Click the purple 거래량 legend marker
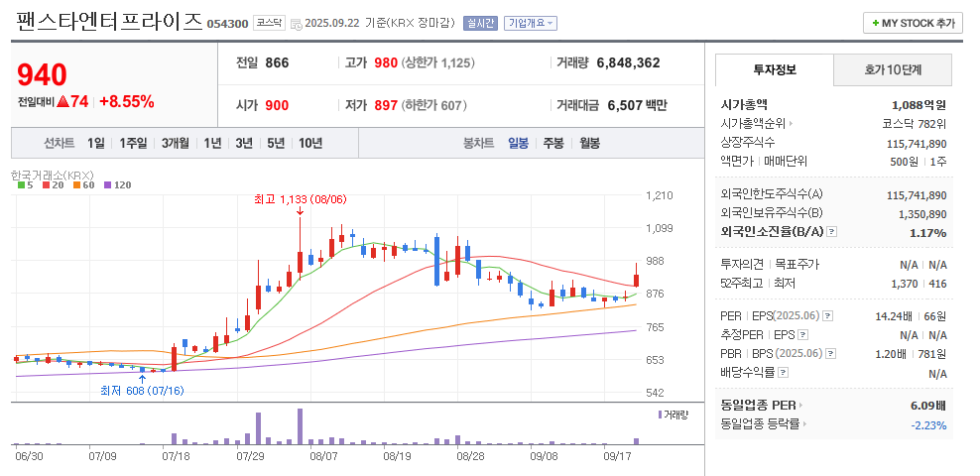 click(660, 415)
